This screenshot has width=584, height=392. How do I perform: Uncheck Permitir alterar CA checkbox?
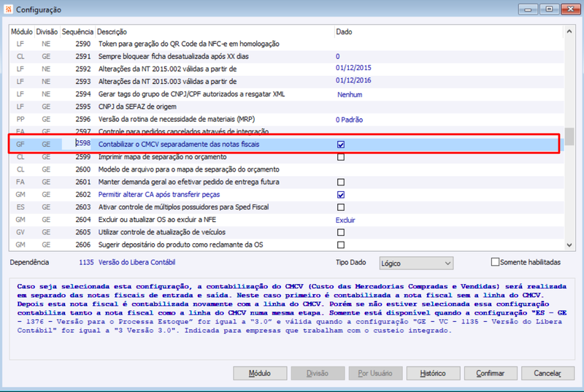tap(341, 195)
